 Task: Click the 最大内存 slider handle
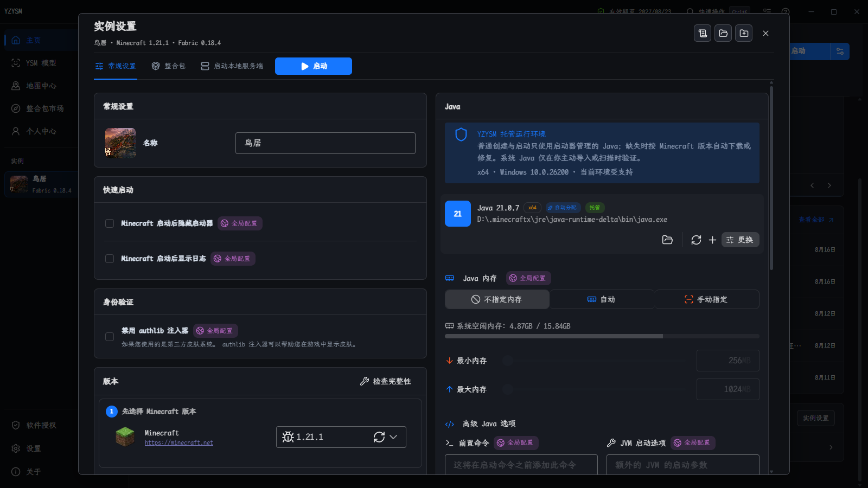tap(508, 389)
